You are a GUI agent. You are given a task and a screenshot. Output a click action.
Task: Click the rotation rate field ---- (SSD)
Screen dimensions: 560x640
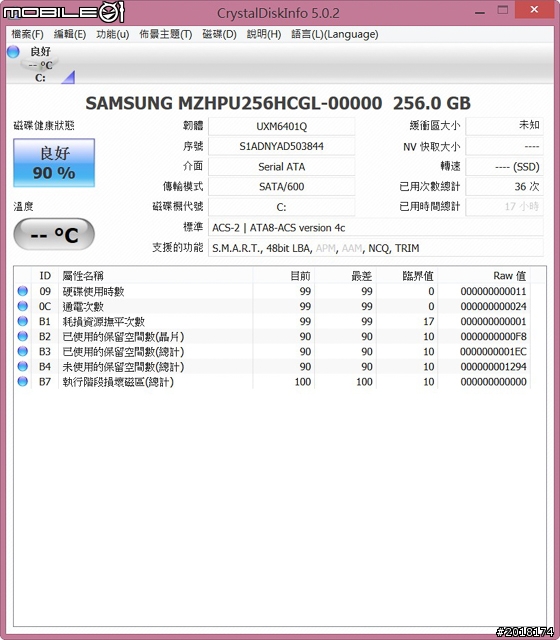coord(504,167)
